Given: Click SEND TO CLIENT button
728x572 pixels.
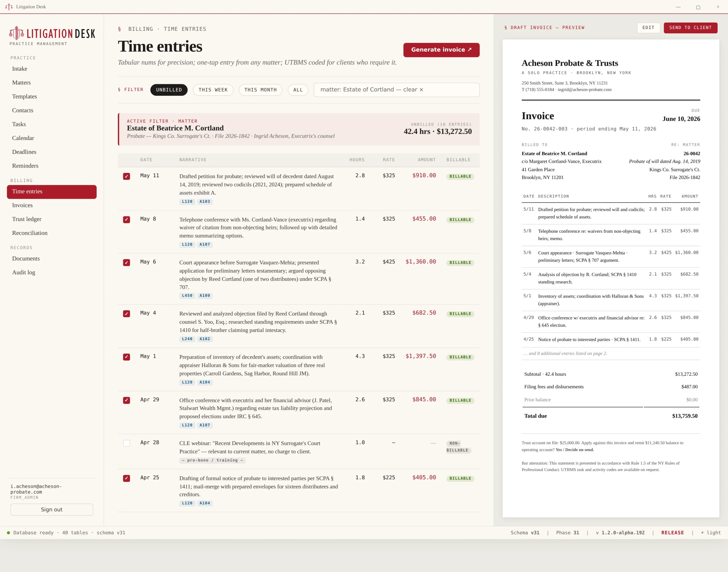Looking at the screenshot, I should [x=690, y=28].
